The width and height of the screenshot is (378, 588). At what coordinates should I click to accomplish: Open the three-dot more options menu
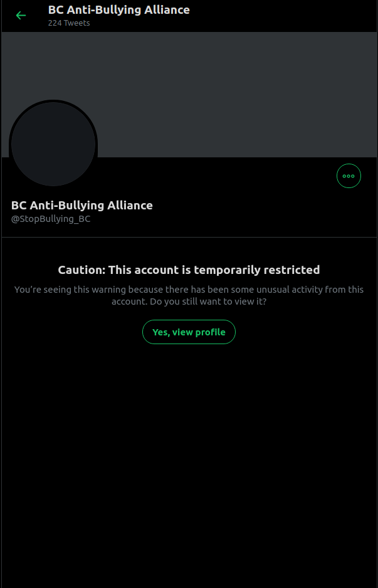(349, 176)
